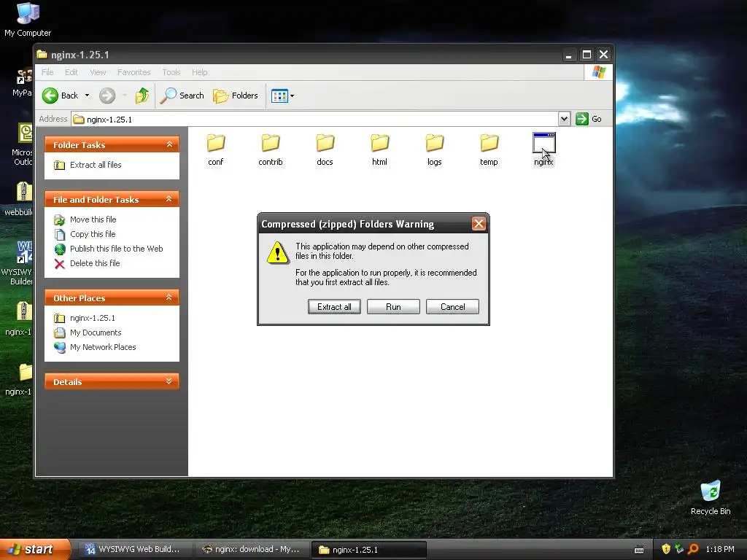Click the keyboard icon in the taskbar
747x560 pixels.
(x=639, y=550)
